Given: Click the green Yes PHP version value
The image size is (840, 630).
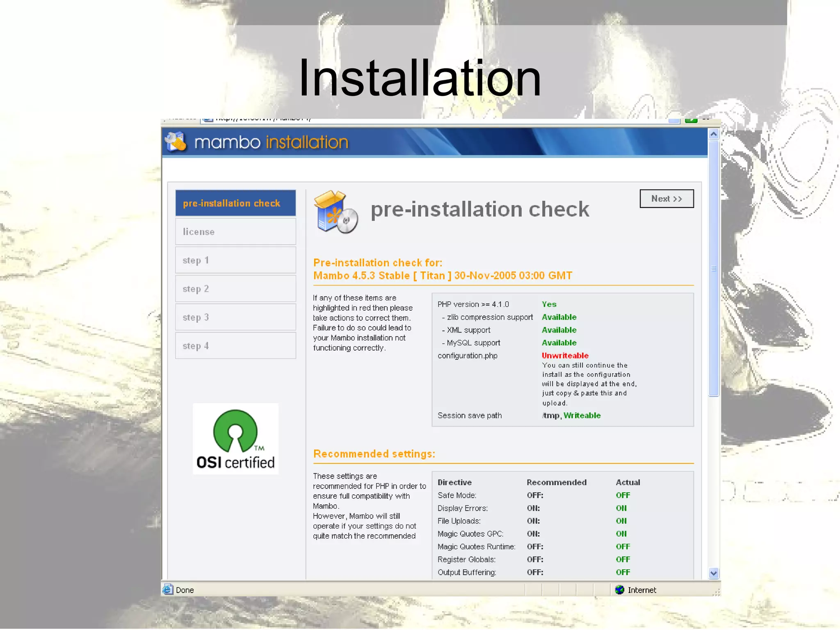Looking at the screenshot, I should point(549,304).
